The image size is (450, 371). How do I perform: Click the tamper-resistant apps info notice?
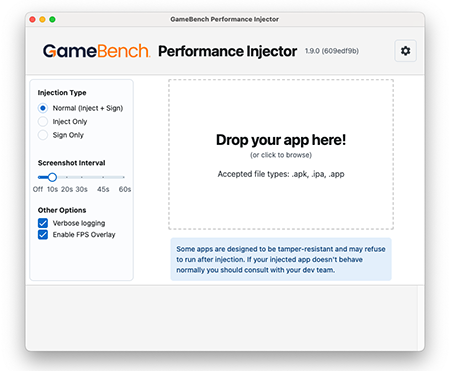tap(281, 259)
